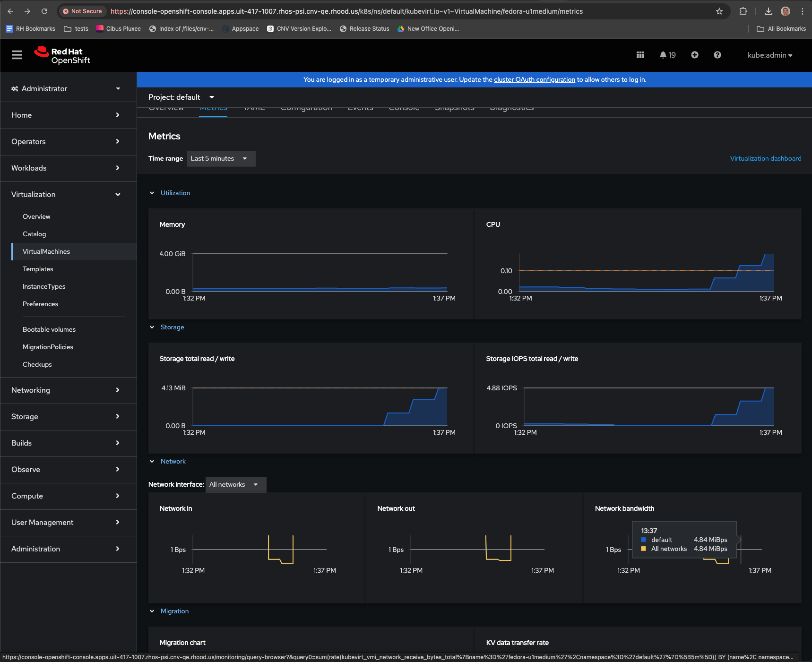Open the Network interface dropdown
812x662 pixels.
(235, 484)
